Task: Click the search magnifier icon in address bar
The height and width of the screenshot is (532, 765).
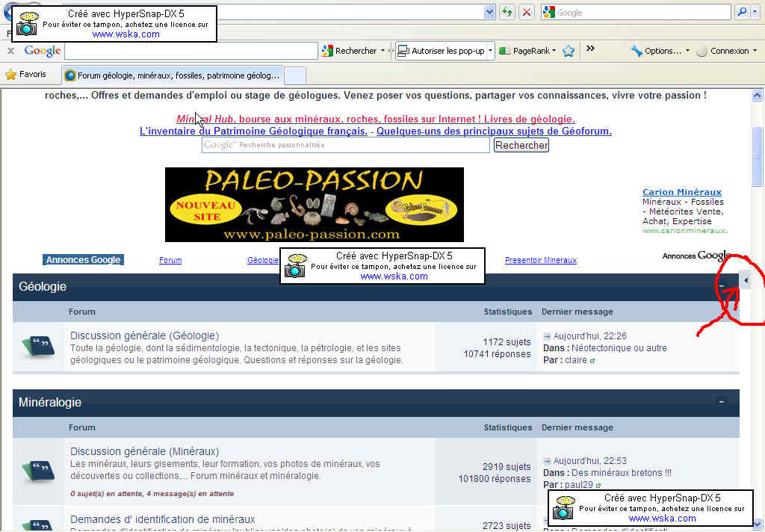Action: 742,12
